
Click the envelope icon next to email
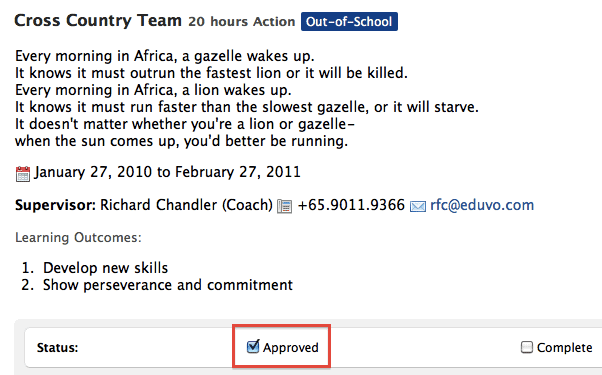pos(418,206)
